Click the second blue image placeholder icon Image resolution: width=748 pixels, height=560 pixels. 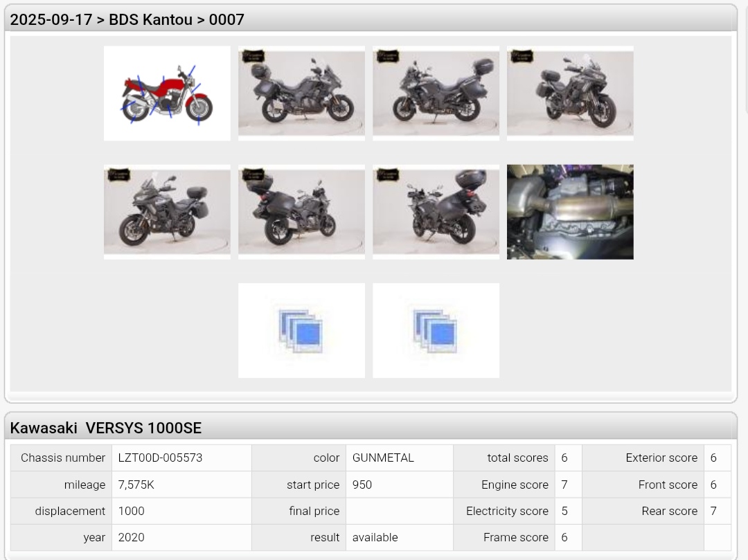point(436,330)
